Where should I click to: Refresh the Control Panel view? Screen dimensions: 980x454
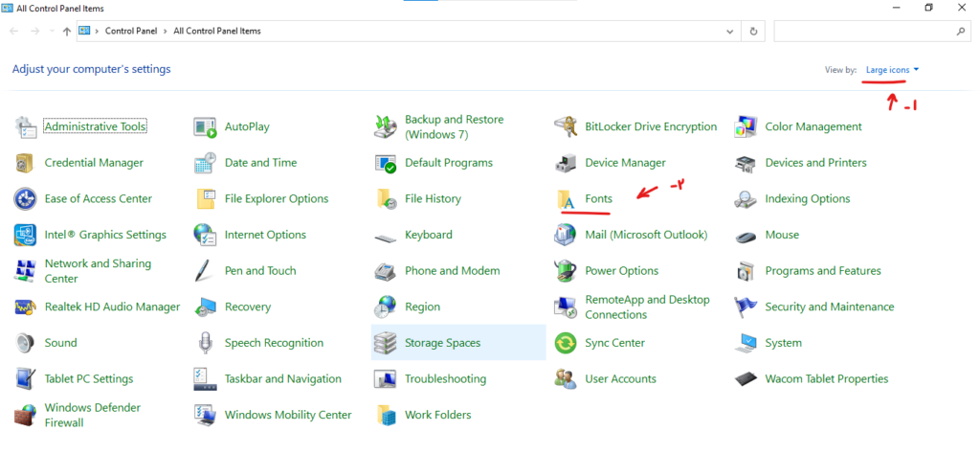(753, 32)
